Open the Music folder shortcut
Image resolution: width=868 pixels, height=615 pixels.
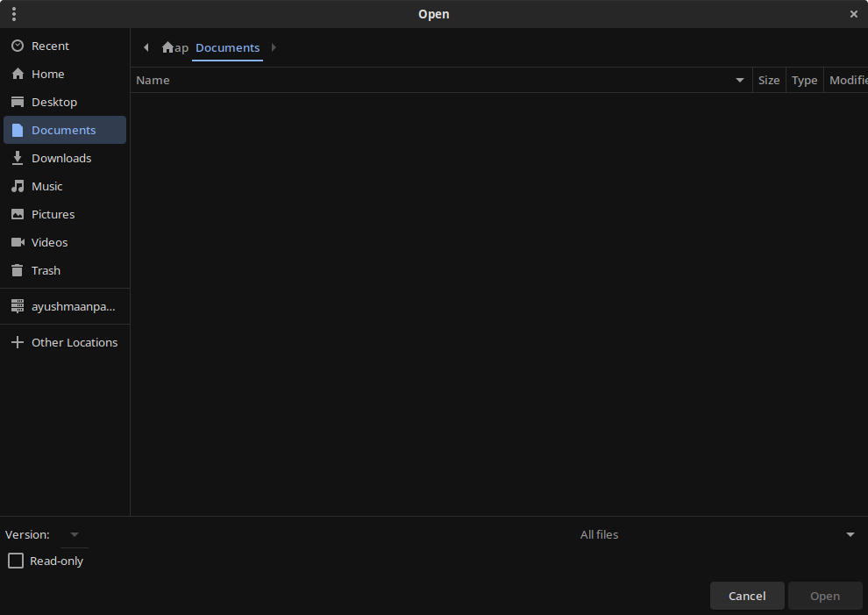coord(65,186)
